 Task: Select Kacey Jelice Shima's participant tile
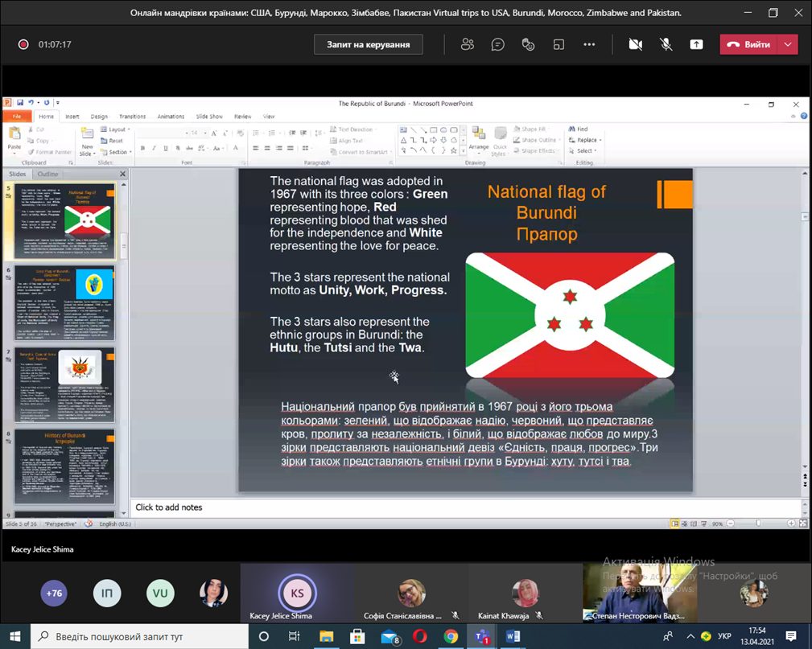(x=297, y=594)
